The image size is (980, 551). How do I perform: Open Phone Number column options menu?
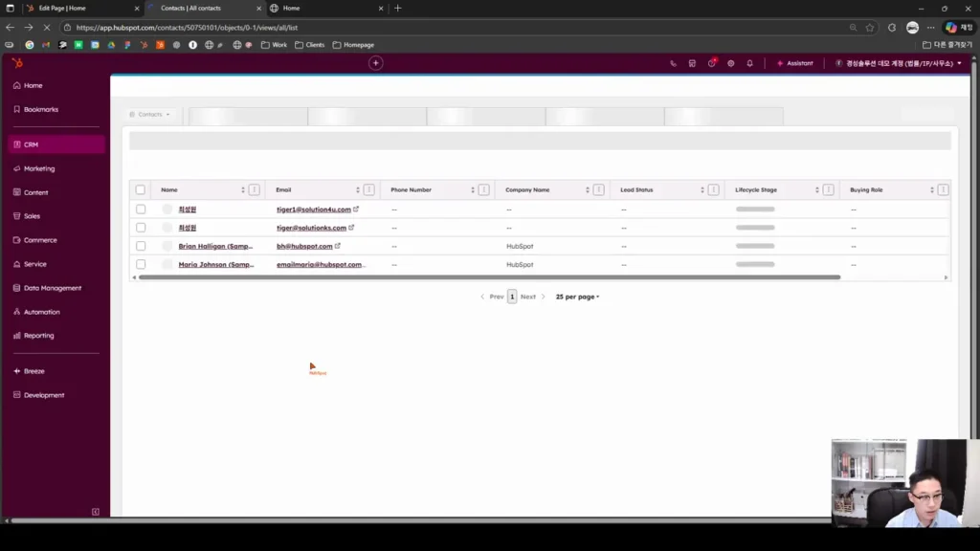coord(483,190)
